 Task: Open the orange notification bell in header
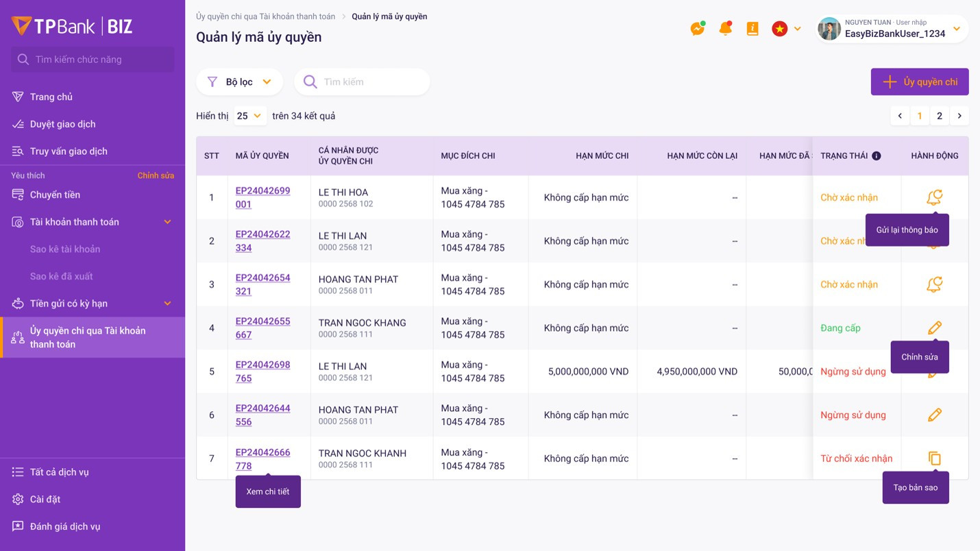tap(725, 29)
